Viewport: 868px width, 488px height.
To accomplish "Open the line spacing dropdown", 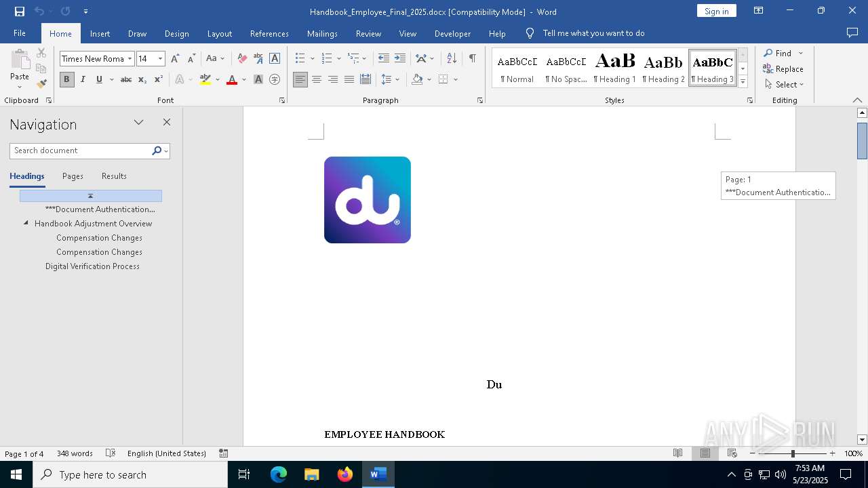I will 391,80.
